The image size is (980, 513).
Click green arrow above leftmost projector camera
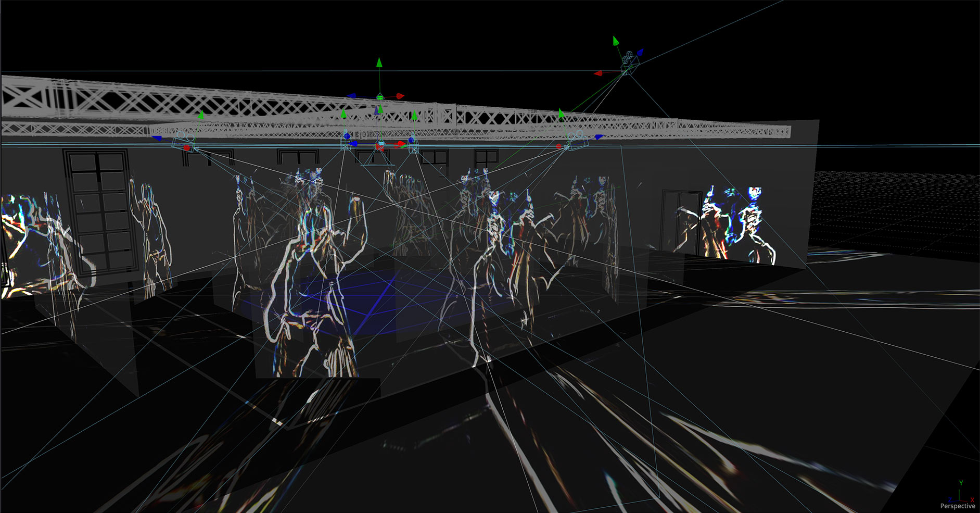201,115
